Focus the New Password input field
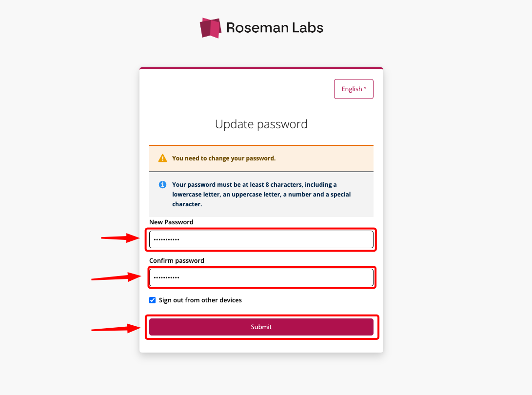 (261, 239)
